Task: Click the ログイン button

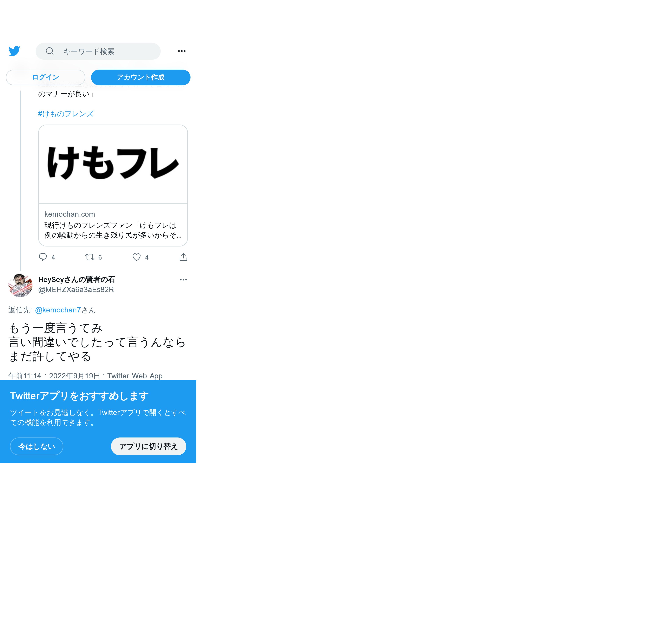Action: pyautogui.click(x=45, y=77)
